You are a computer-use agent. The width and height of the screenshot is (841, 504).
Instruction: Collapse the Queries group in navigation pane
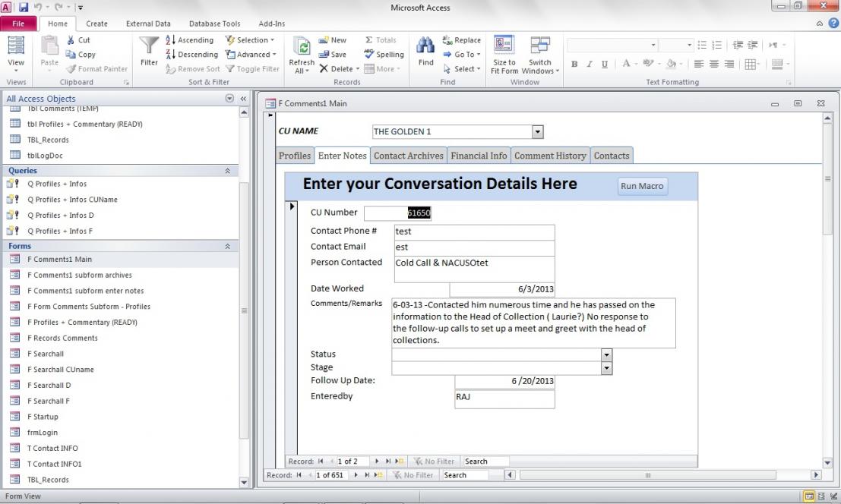click(x=228, y=171)
